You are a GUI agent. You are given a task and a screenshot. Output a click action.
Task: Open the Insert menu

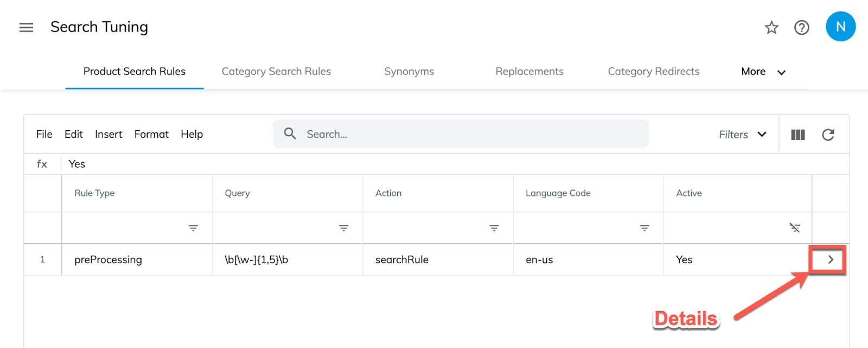[x=108, y=134]
